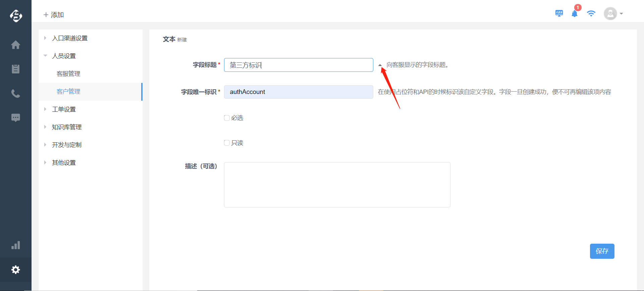This screenshot has height=291, width=644.
Task: Open the chat message icon in sidebar
Action: [15, 118]
